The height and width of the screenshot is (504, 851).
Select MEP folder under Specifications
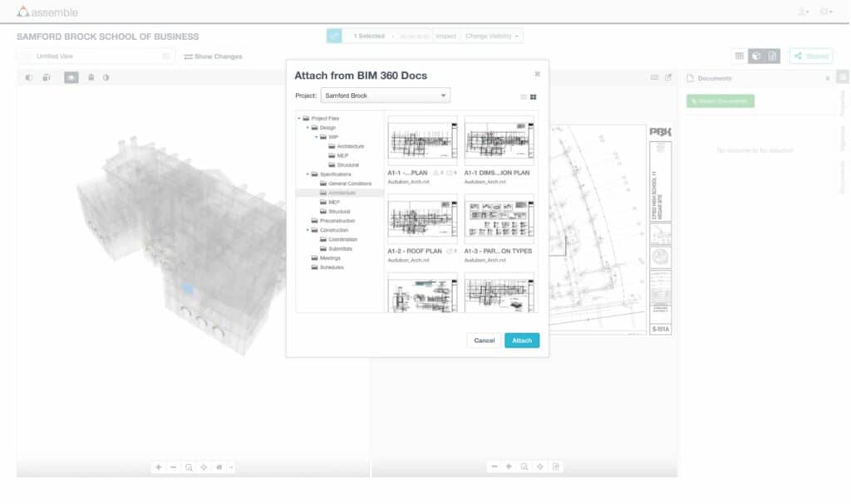click(329, 202)
